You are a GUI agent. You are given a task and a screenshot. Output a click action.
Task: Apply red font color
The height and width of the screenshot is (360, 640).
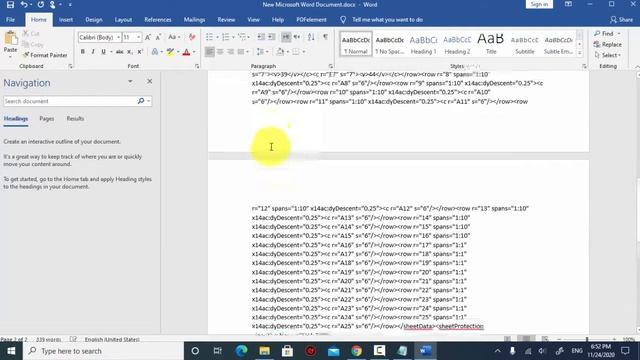point(187,52)
